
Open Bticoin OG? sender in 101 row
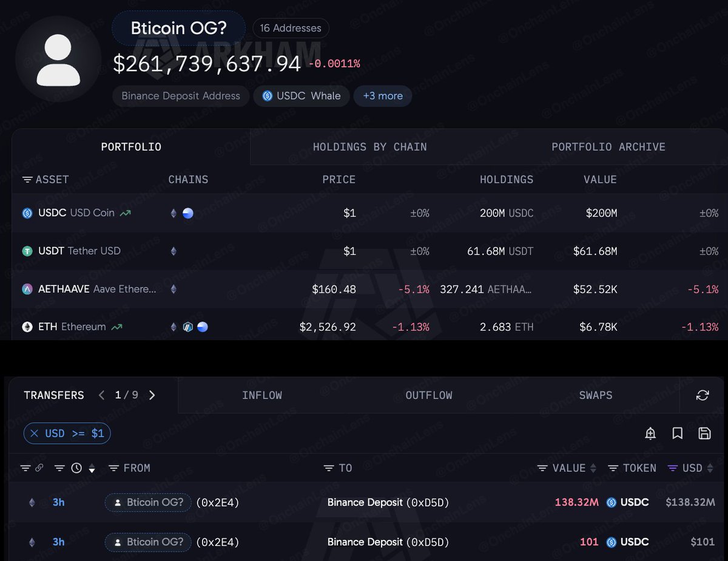pos(149,542)
